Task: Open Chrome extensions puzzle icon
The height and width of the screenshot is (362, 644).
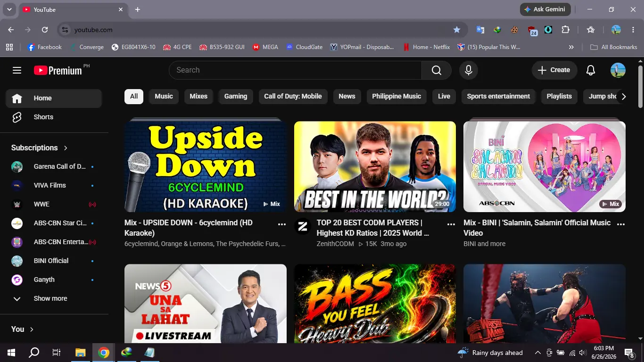Action: tap(565, 30)
